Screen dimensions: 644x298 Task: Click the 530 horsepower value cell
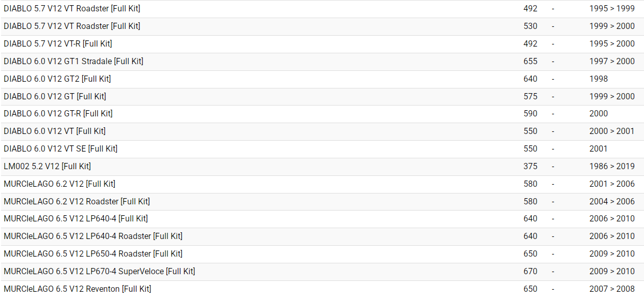(530, 26)
